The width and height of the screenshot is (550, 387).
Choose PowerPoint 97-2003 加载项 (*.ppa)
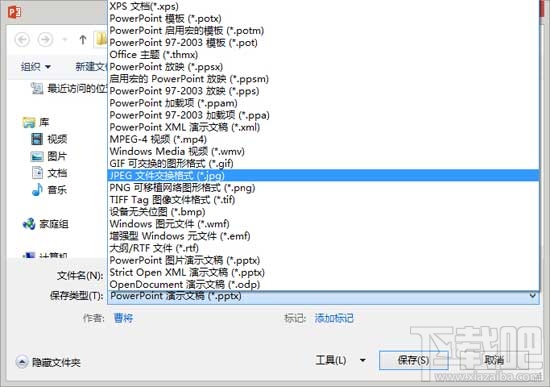coord(323,115)
